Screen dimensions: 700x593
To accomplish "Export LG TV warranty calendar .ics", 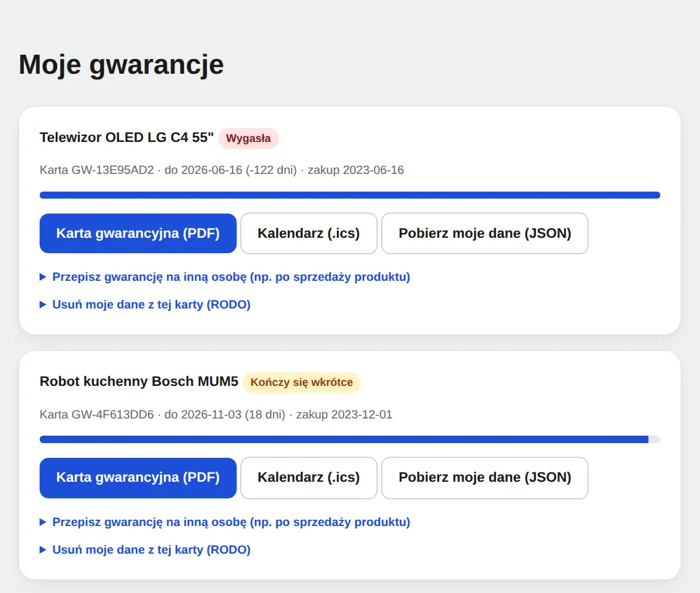I will 309,234.
